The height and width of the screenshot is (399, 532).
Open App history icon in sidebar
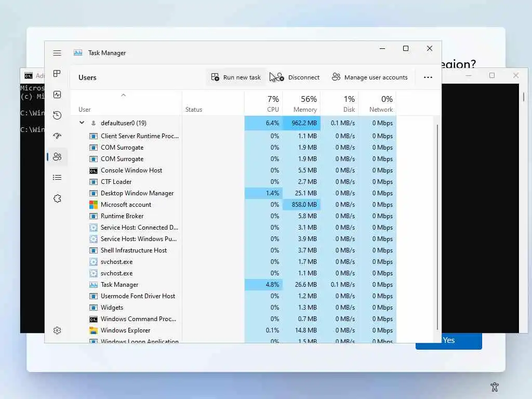click(57, 115)
